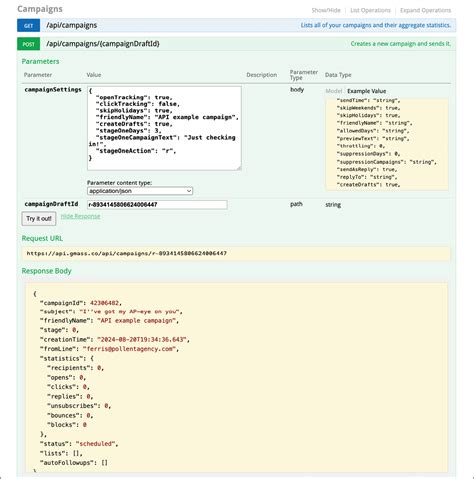The width and height of the screenshot is (474, 479).
Task: Click the "status": "scheduled" line
Action: point(79,444)
